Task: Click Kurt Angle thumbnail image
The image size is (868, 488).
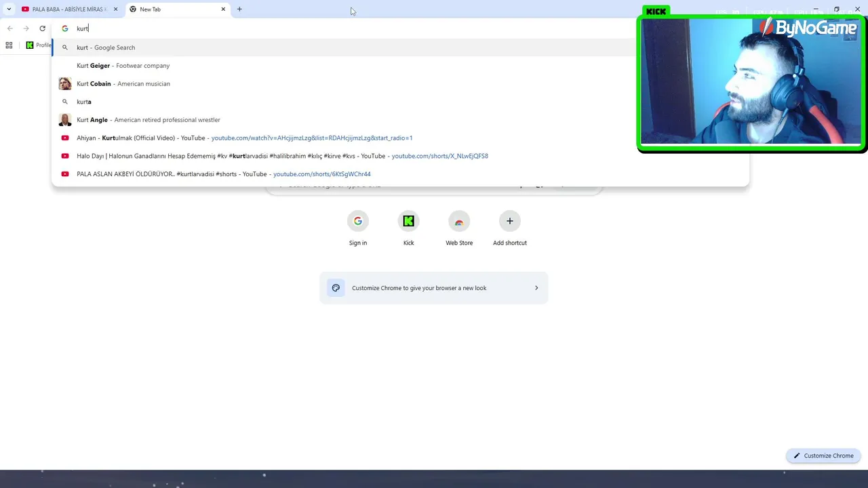Action: pyautogui.click(x=65, y=120)
